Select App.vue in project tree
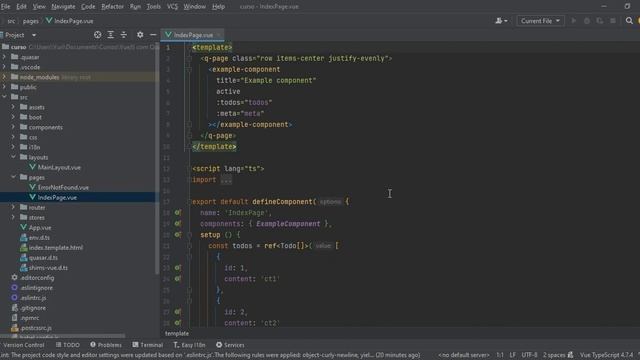 40,227
